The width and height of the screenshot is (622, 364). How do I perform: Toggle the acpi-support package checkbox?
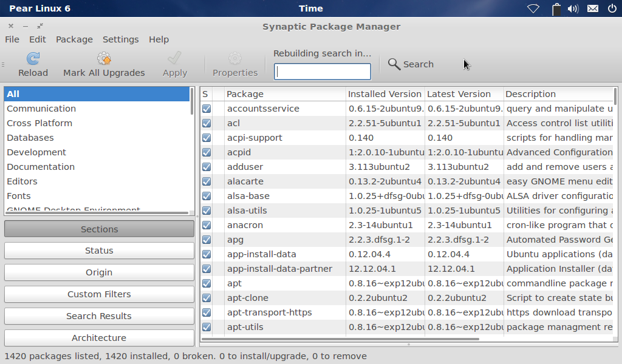(207, 138)
